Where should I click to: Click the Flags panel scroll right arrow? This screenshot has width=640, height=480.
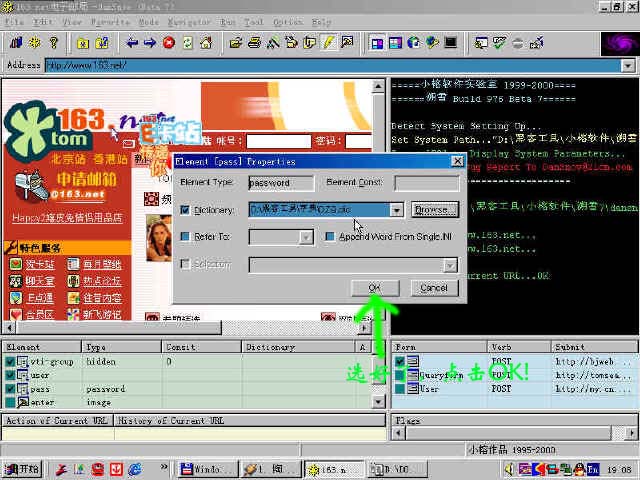pos(632,433)
